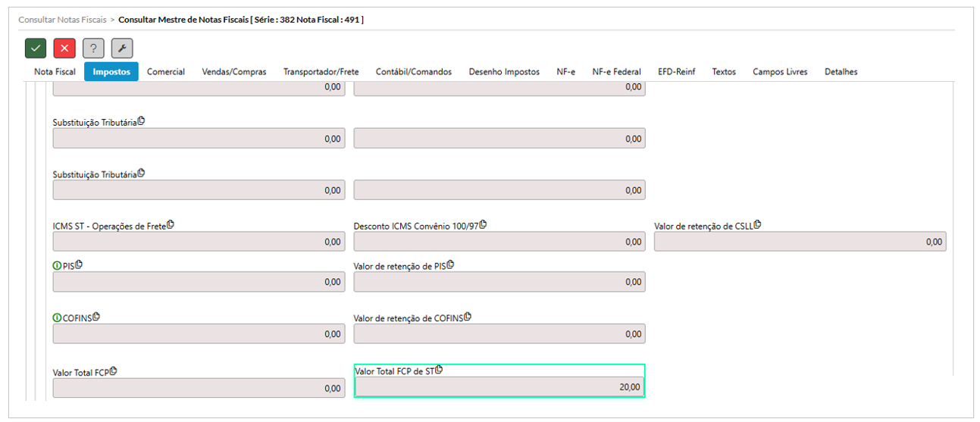Select the NF-e tab

pyautogui.click(x=565, y=72)
